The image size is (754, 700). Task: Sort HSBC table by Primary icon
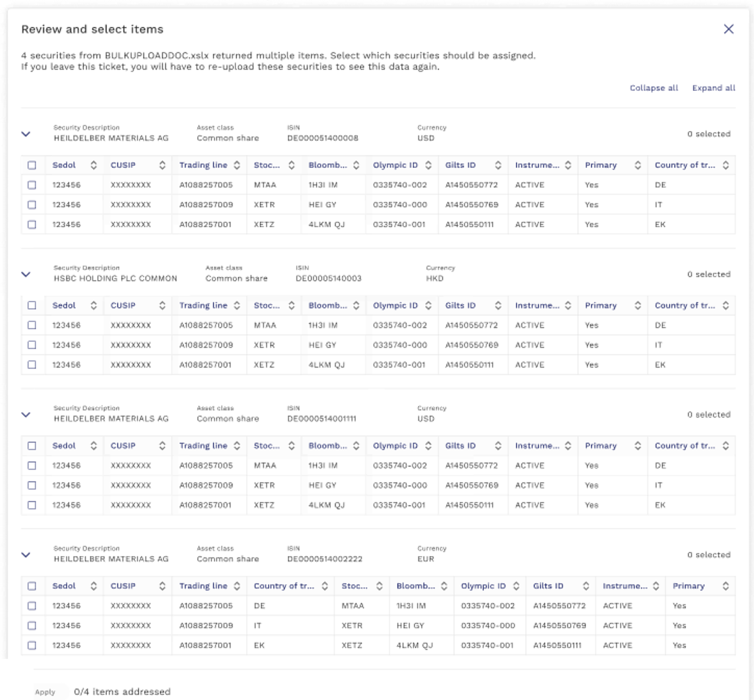click(638, 305)
